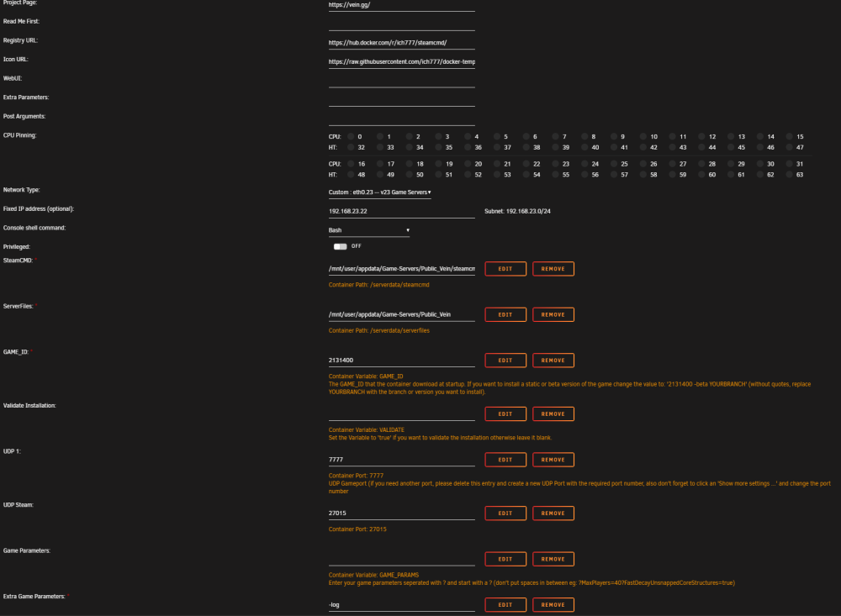Remove the GAME_ID variable
This screenshot has height=616, width=841.
[x=553, y=361]
